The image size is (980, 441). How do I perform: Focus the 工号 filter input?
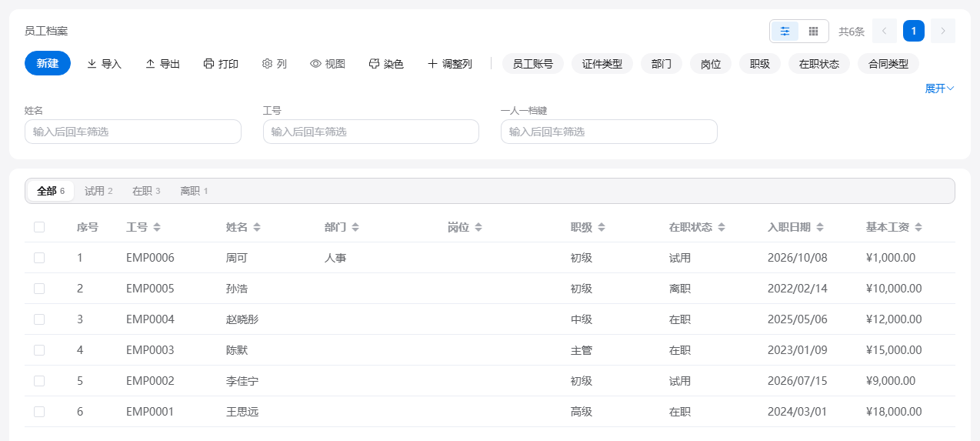[371, 132]
